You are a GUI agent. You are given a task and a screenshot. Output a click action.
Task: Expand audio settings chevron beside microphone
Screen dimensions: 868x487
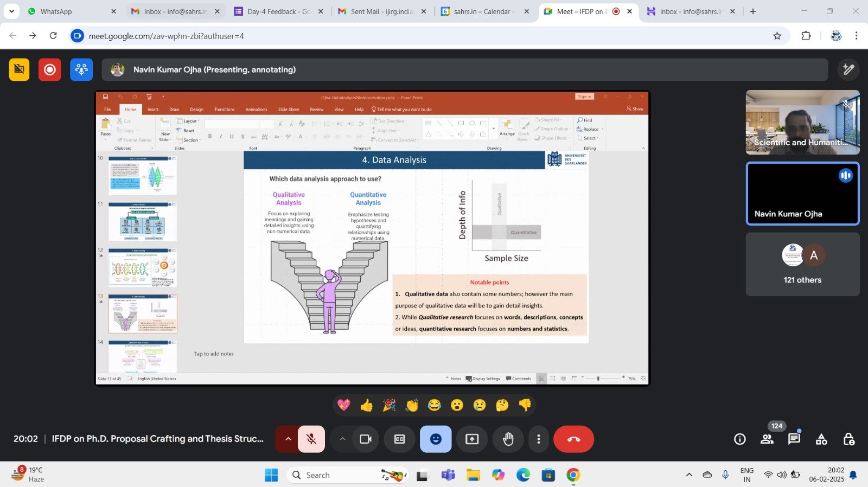tap(288, 439)
